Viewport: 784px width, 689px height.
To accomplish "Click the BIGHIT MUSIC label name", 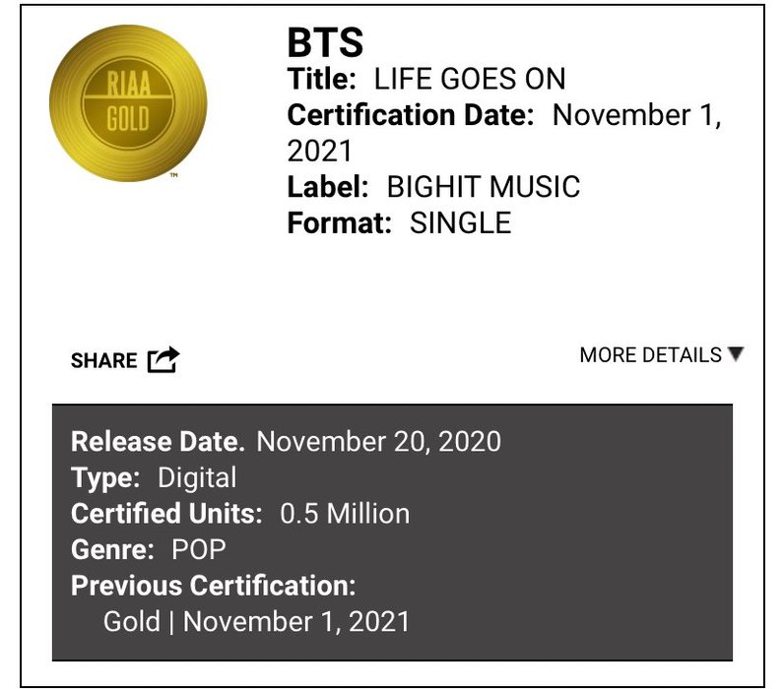I will coord(484,187).
